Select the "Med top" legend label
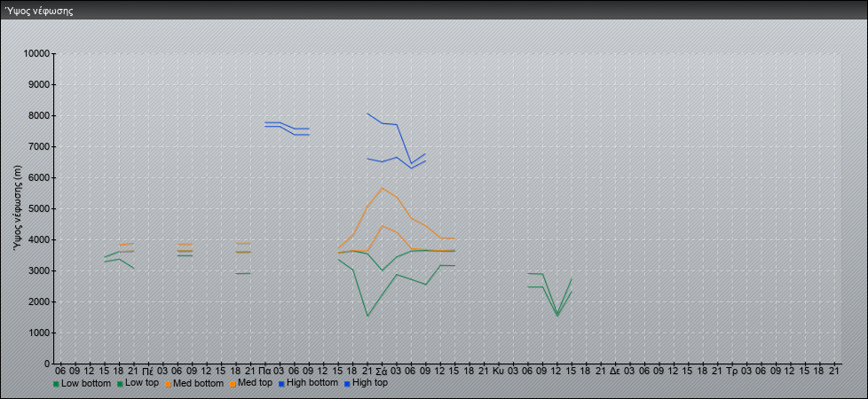The image size is (868, 399). 256,382
